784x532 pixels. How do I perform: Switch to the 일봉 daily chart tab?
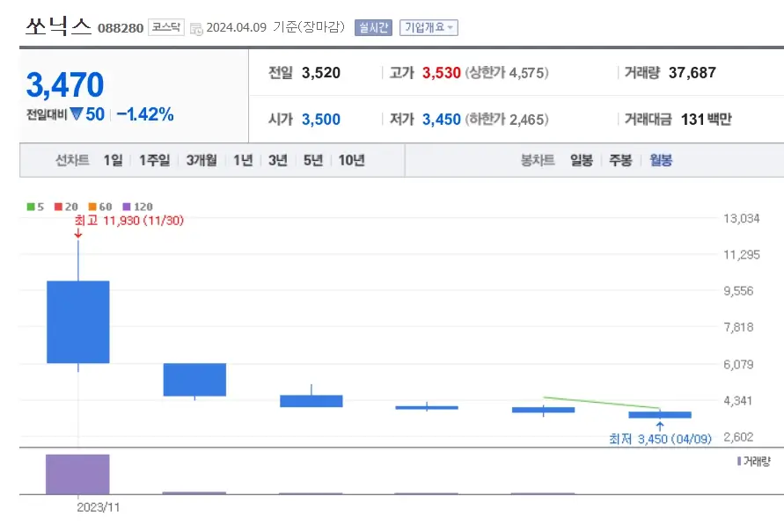581,160
